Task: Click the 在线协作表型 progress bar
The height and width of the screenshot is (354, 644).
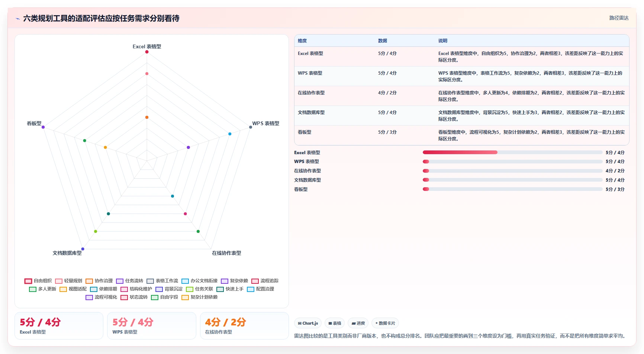Action: 512,171
